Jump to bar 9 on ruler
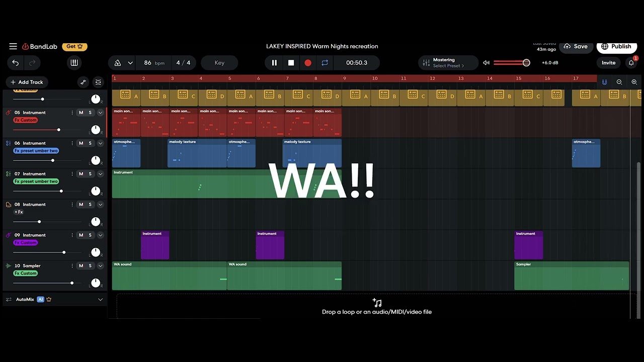Image resolution: width=644 pixels, height=362 pixels. click(345, 78)
